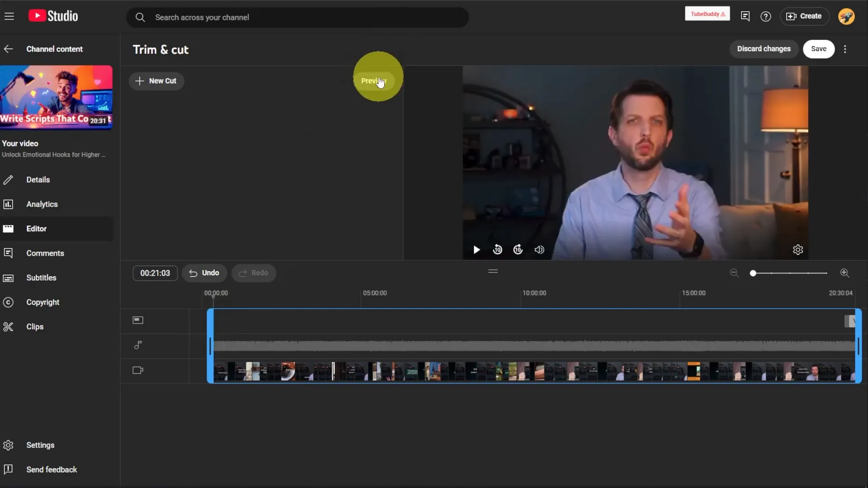Open the Help question mark icon

[765, 16]
